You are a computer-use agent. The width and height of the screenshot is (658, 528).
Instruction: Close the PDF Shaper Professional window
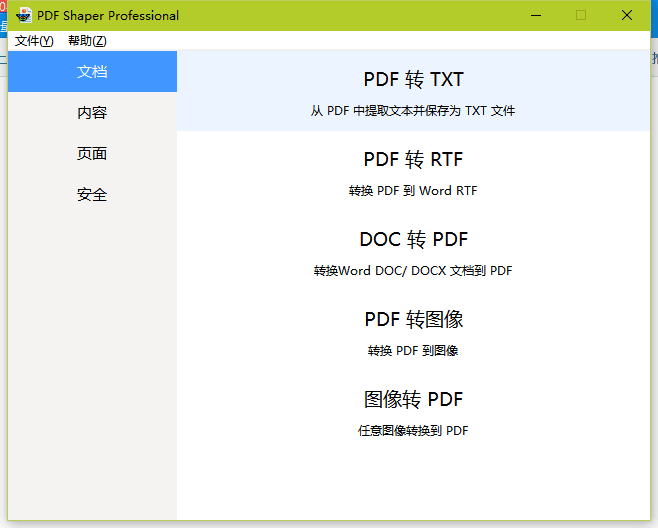click(627, 15)
